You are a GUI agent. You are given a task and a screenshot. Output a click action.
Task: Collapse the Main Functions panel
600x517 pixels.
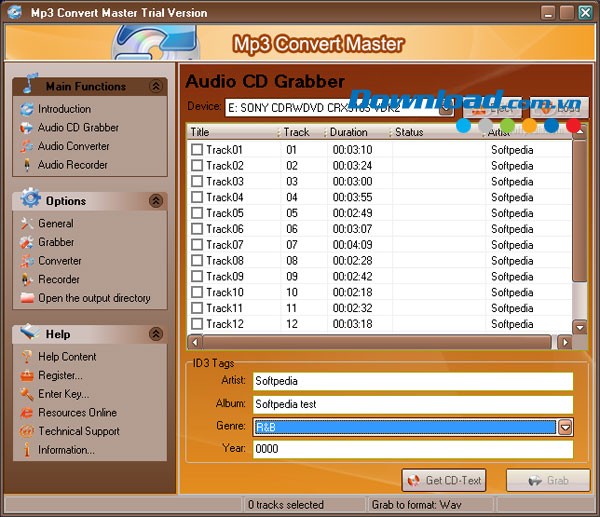(155, 87)
